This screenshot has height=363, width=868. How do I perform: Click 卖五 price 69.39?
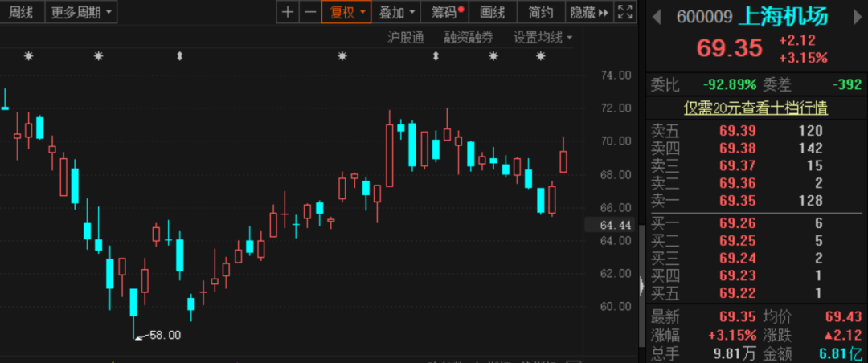(x=737, y=131)
